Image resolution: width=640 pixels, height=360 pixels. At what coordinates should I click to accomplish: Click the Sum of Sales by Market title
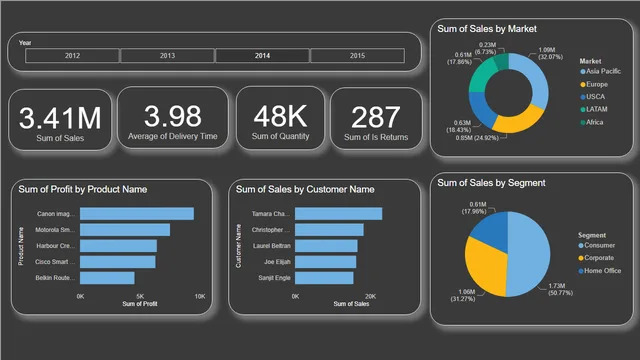(x=487, y=29)
